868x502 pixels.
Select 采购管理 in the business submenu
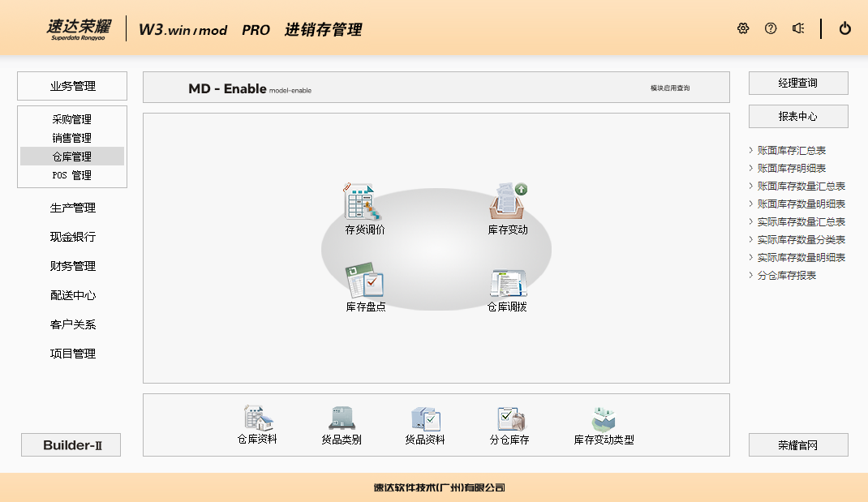pos(72,119)
